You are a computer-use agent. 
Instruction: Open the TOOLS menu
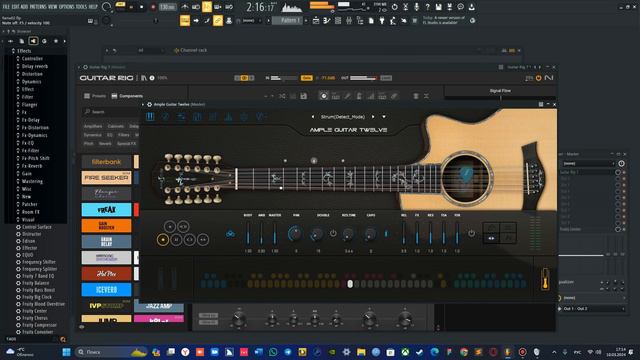(x=81, y=7)
